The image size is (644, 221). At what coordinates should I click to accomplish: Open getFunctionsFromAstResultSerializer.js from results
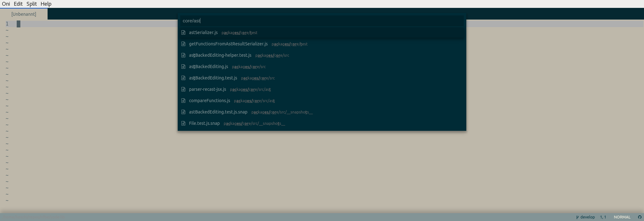(x=322, y=44)
